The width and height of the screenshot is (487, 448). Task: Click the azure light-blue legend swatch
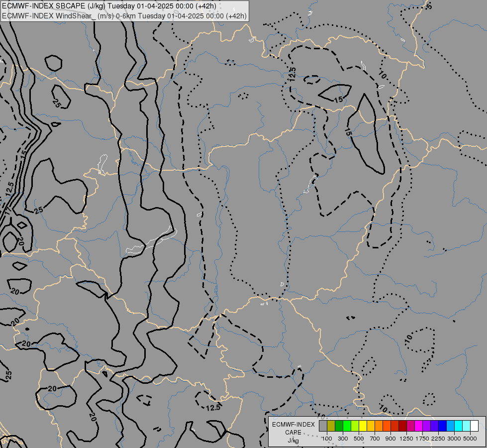click(450, 426)
